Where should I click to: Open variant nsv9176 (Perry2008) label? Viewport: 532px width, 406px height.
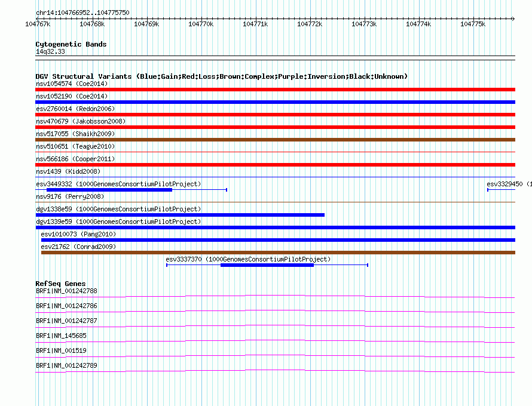(70, 196)
